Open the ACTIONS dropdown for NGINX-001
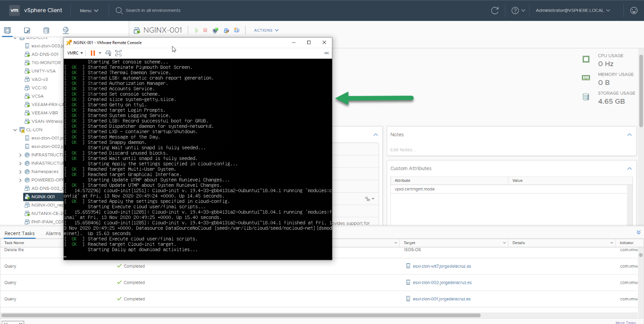 (266, 30)
